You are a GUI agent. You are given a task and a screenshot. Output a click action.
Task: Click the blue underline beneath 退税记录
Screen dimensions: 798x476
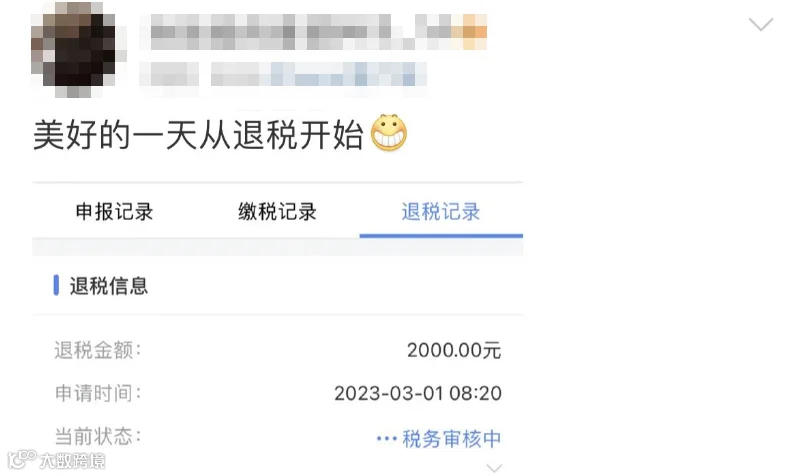[x=441, y=236]
